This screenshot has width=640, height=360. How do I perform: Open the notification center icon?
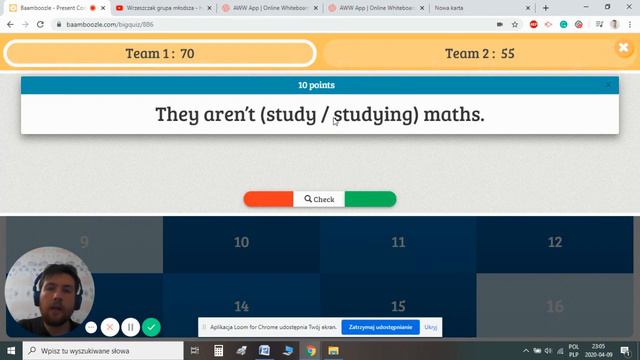pos(625,351)
